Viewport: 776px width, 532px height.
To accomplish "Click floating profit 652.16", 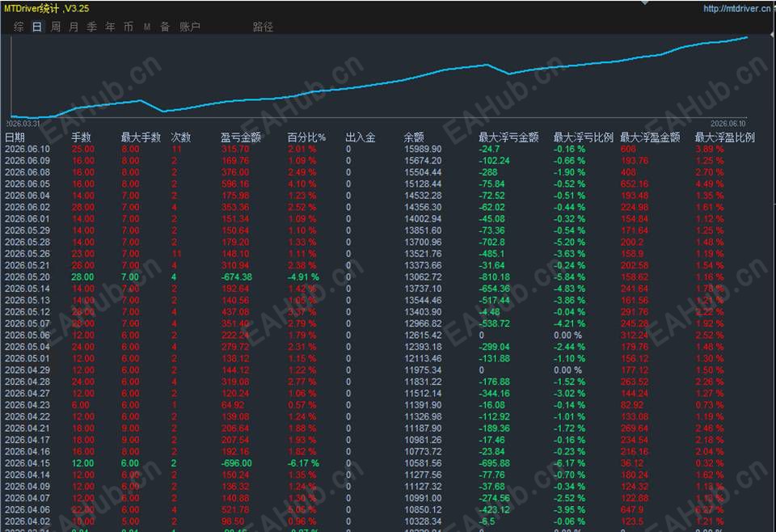I will (x=635, y=184).
